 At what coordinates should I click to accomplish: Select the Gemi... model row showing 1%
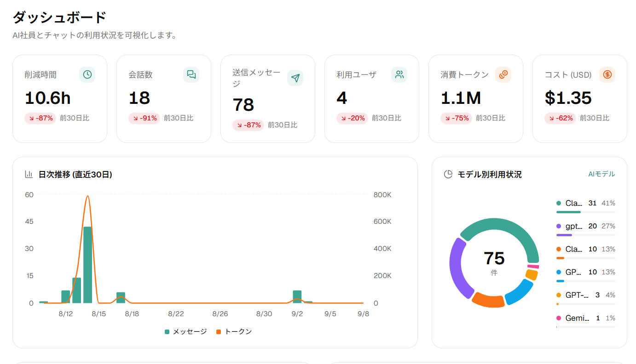(x=585, y=321)
